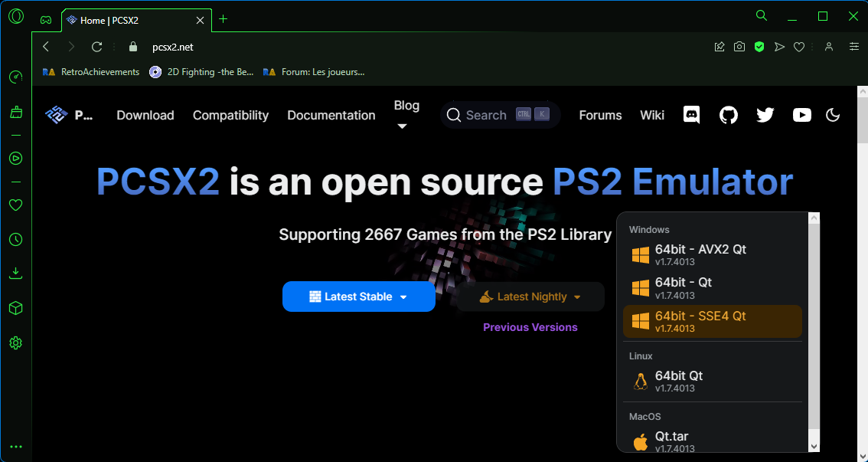The image size is (868, 462).
Task: Open the profile account icon
Action: point(829,47)
